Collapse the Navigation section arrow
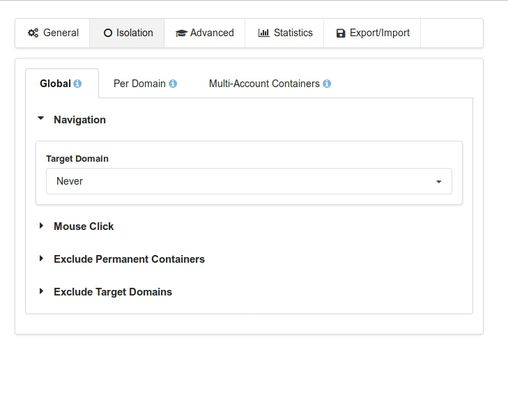 click(41, 118)
